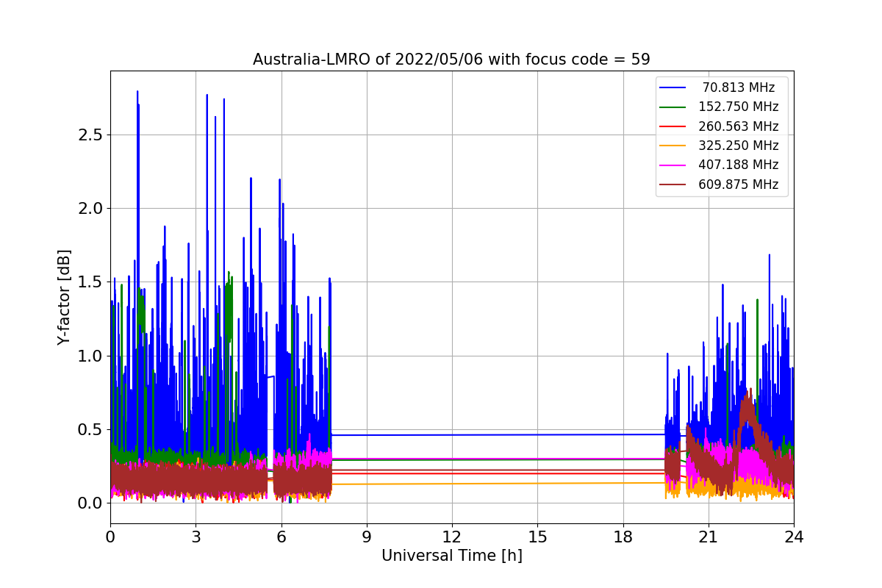Click the y-axis tick label 2.5
Viewport: 882px width, 588px height.
pyautogui.click(x=90, y=135)
